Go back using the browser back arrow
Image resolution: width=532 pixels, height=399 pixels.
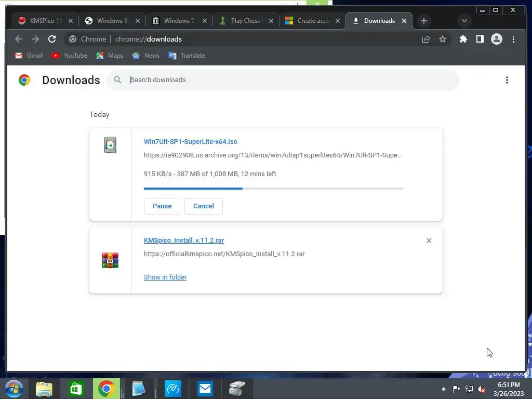click(x=19, y=39)
